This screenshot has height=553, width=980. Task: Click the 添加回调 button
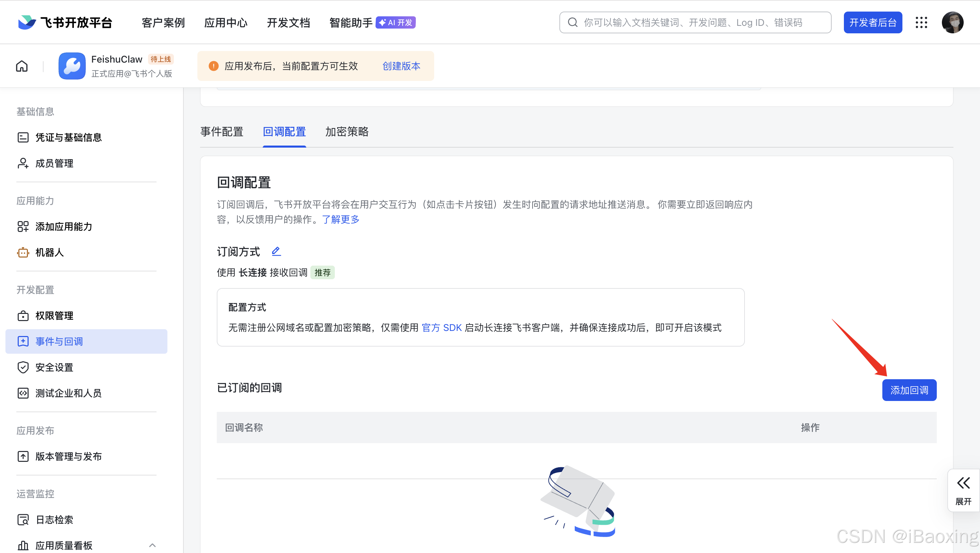pyautogui.click(x=909, y=390)
